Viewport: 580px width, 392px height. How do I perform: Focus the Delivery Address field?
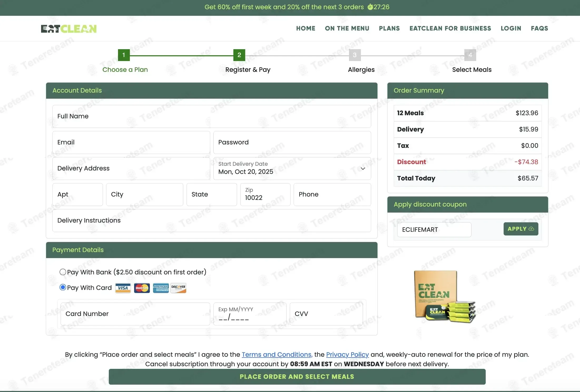tap(131, 168)
